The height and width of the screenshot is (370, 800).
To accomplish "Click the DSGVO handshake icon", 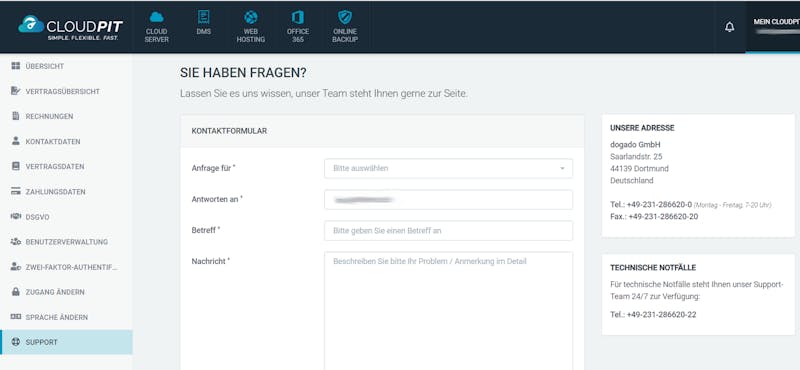I will [15, 217].
